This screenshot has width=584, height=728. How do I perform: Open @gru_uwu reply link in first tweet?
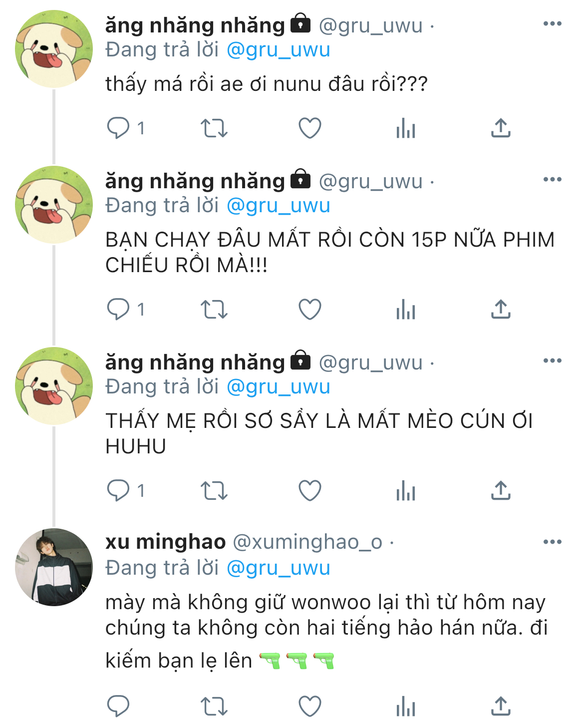279,49
